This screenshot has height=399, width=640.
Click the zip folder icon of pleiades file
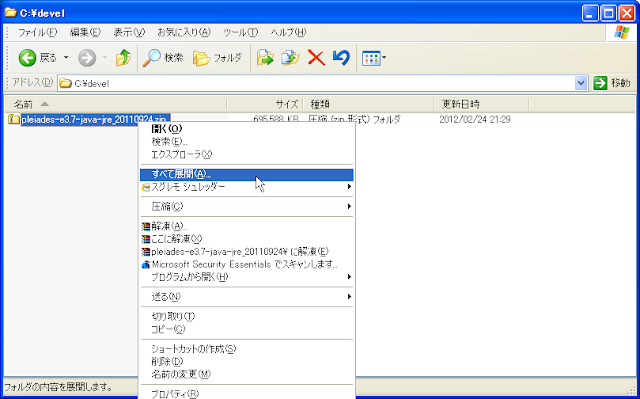tap(14, 120)
